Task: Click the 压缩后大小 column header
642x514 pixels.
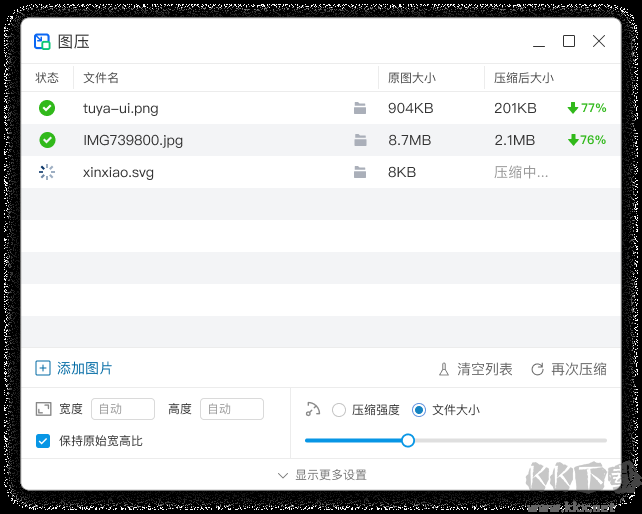Action: coord(524,78)
